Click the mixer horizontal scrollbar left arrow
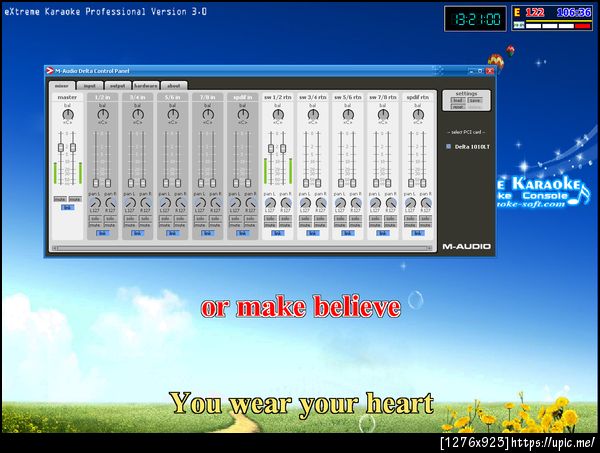The width and height of the screenshot is (600, 453). tap(54, 248)
